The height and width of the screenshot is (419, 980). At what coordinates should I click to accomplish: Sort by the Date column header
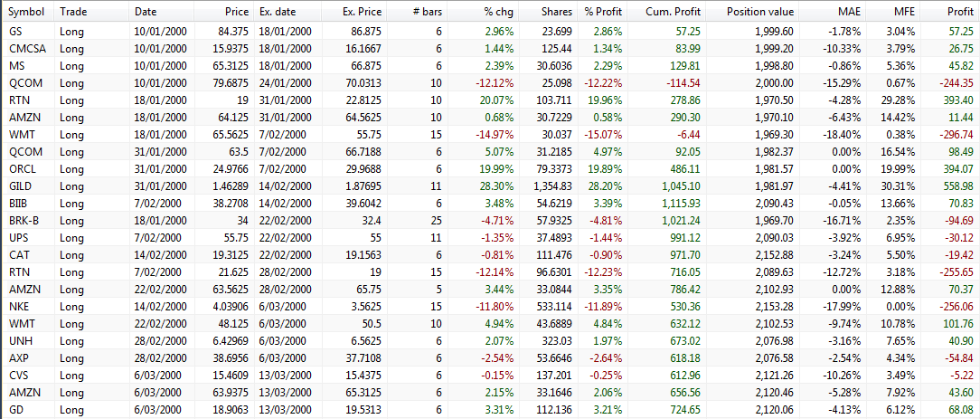[160, 11]
